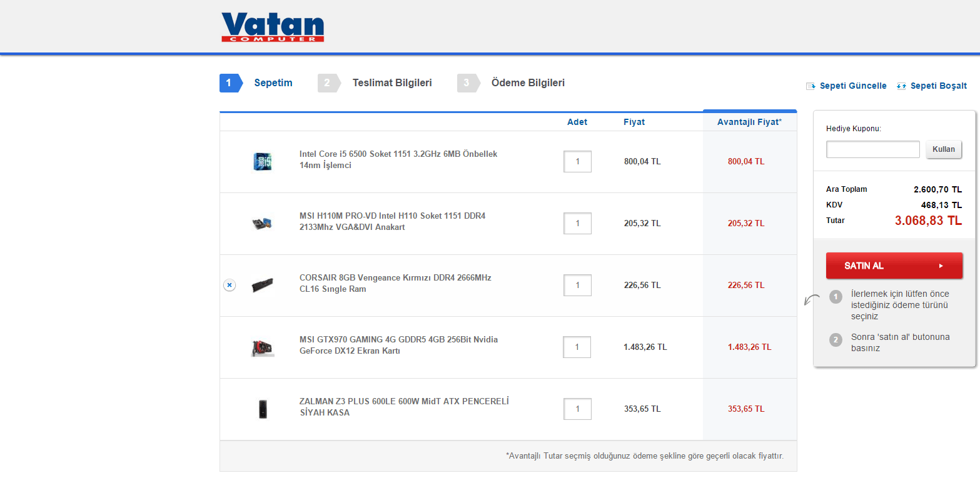Click the red 1.483,26 TL advantage price
Screen dimensions: 980x478
(x=749, y=347)
